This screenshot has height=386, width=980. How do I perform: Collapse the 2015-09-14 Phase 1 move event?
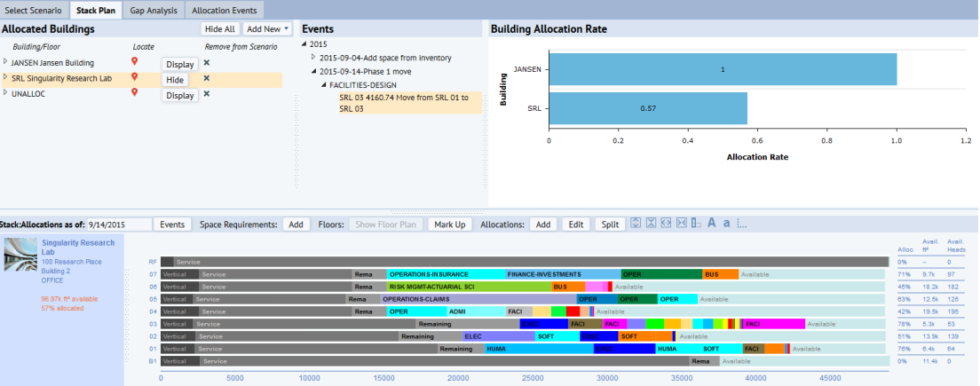coord(313,71)
